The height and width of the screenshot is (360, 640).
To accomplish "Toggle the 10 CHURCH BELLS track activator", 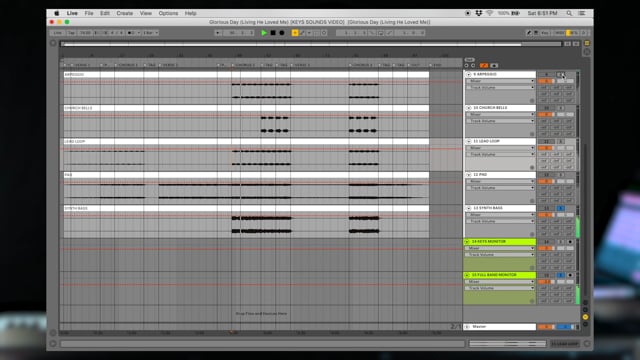I will [546, 108].
